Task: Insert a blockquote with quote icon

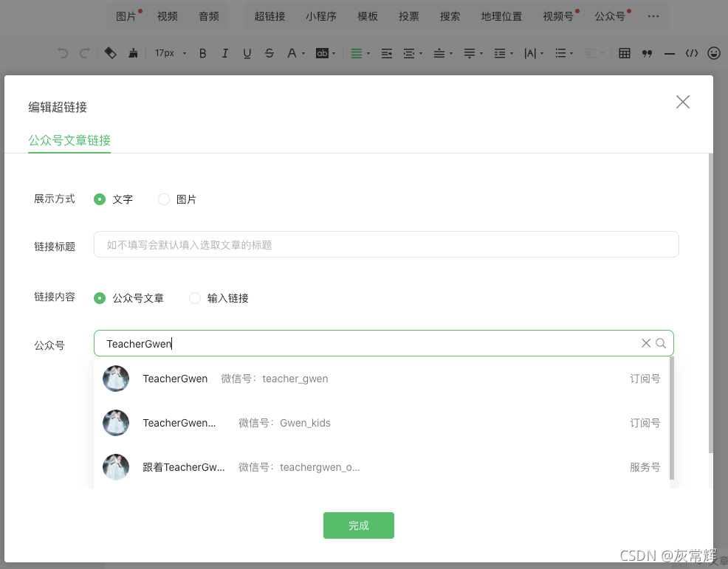Action: [x=647, y=54]
